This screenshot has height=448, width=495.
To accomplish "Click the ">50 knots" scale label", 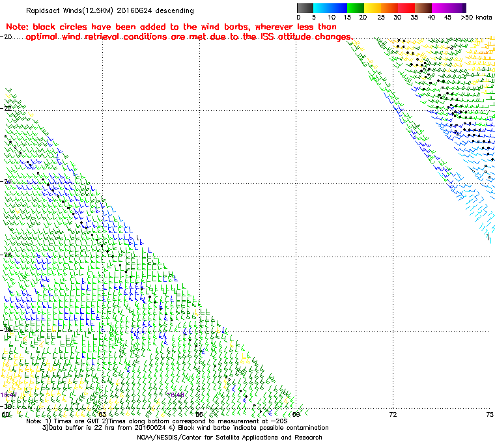I will coord(476,18).
